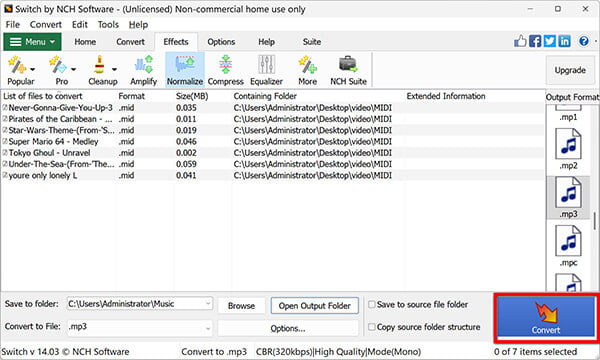Image resolution: width=600 pixels, height=360 pixels.
Task: Toggle checkbox for Star-Wars-Theme file
Action: 5,130
